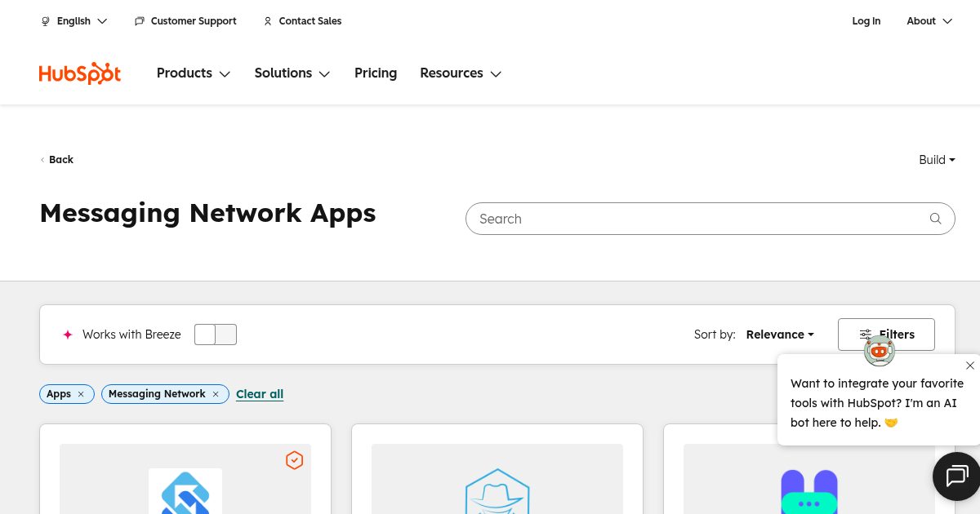Open the Solutions menu

292,73
